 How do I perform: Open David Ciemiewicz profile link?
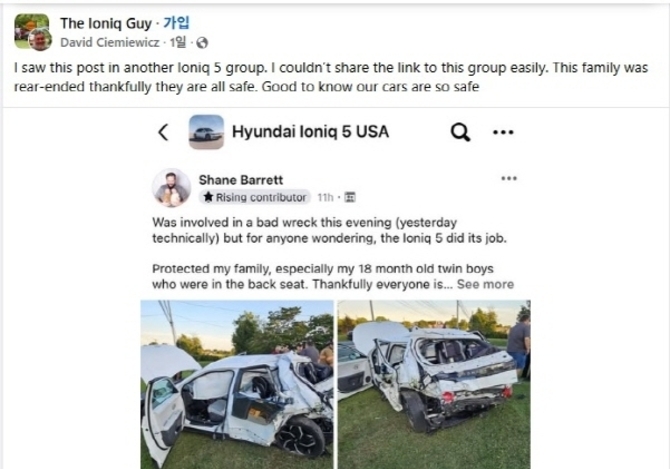coord(110,43)
